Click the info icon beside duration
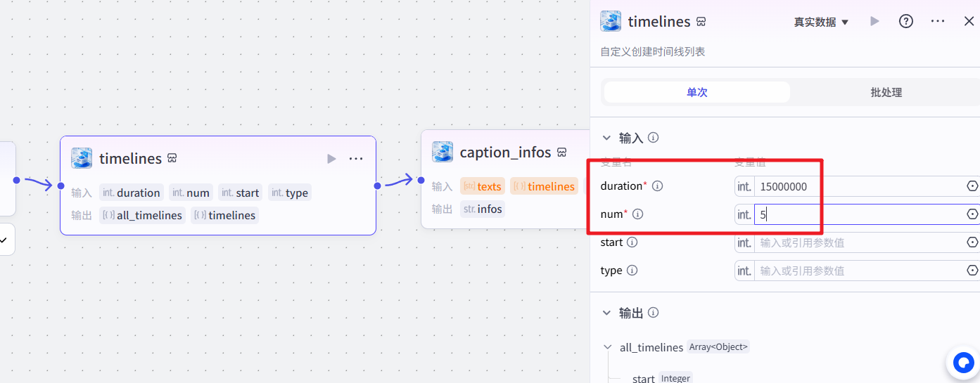The height and width of the screenshot is (383, 980). pyautogui.click(x=658, y=186)
